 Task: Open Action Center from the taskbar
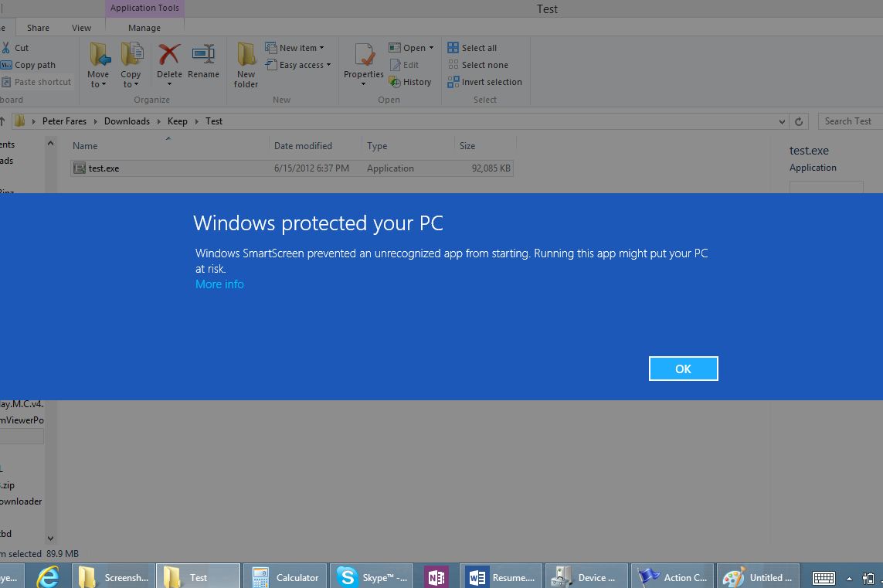pos(672,576)
